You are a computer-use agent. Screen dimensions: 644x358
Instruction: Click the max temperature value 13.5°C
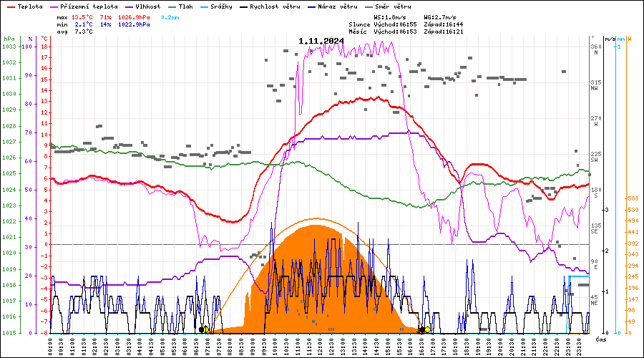tap(84, 16)
